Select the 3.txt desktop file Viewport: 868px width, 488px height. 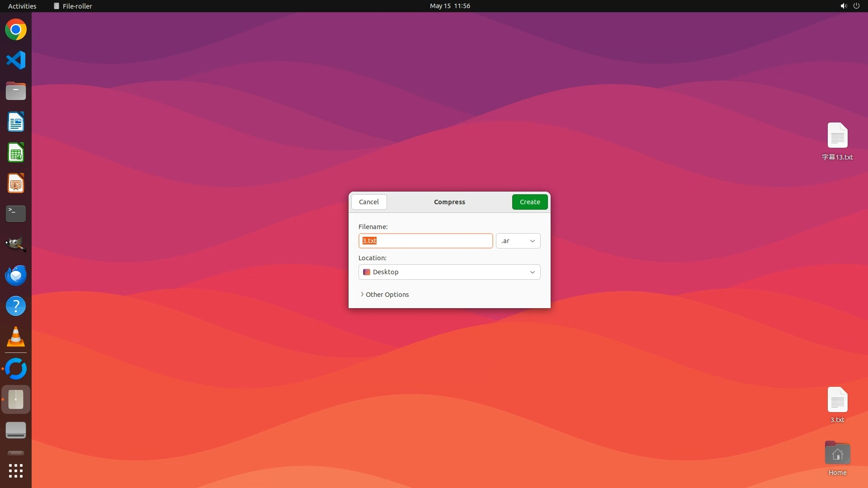(x=837, y=400)
